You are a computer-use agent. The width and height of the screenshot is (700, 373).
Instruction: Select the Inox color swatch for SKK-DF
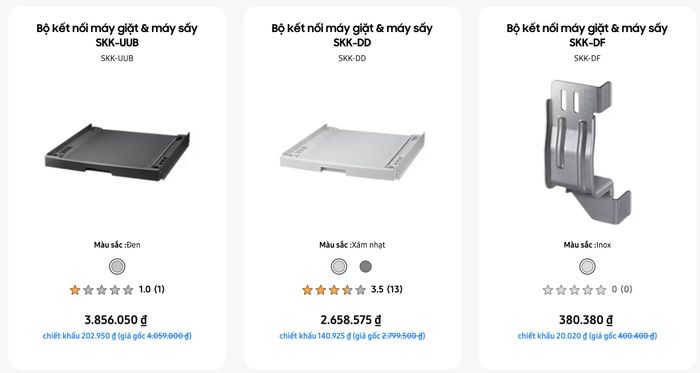click(x=587, y=266)
